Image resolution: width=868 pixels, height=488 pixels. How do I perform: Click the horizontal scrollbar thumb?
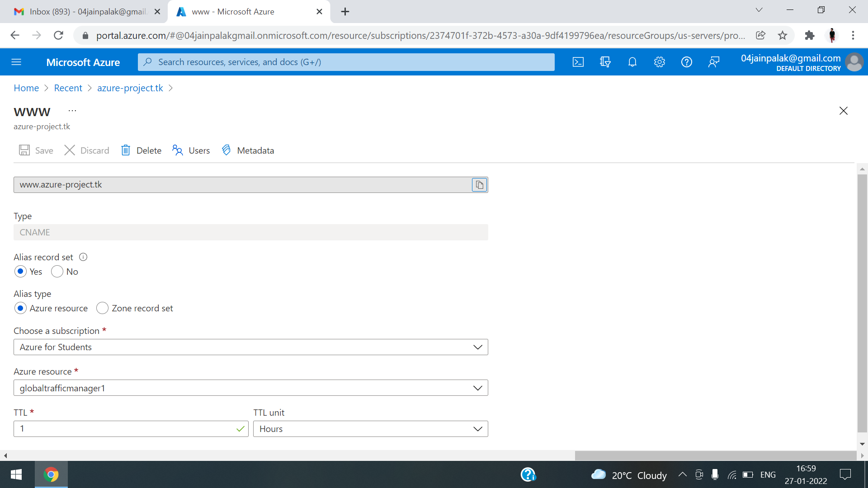[715, 455]
